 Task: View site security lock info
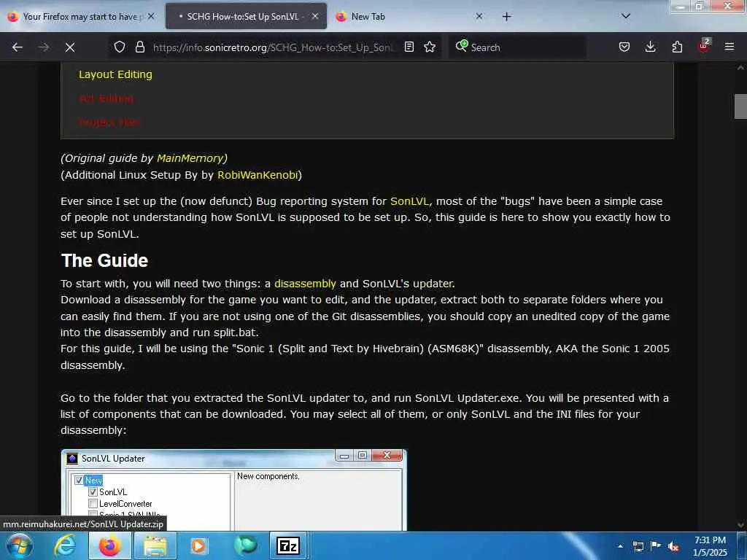click(x=139, y=47)
